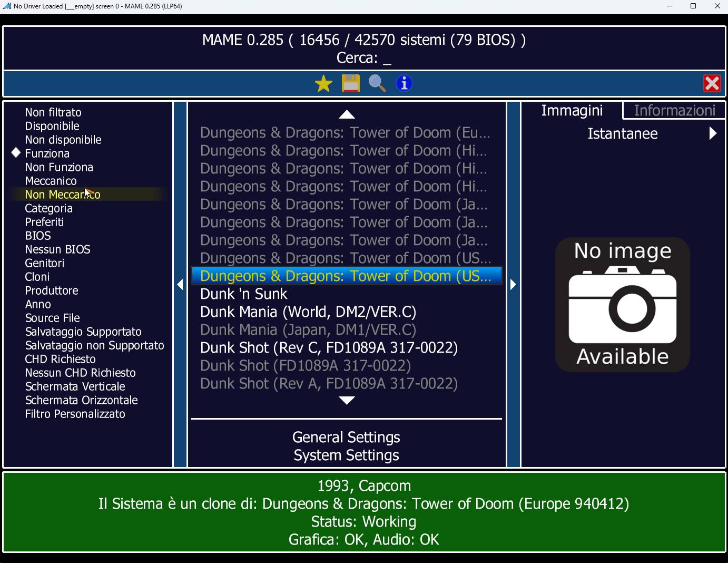Collapse the left filter panel arrow
This screenshot has height=563, width=728.
pyautogui.click(x=180, y=285)
